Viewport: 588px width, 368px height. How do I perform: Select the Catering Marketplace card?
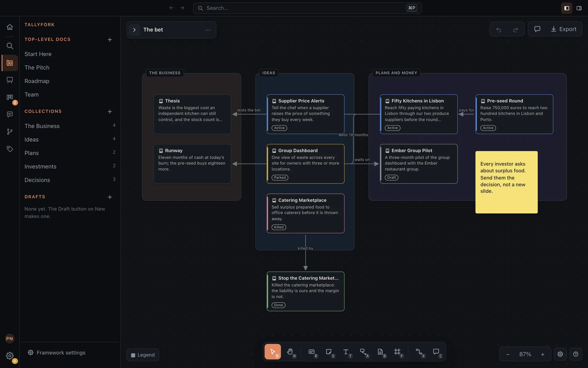[306, 213]
